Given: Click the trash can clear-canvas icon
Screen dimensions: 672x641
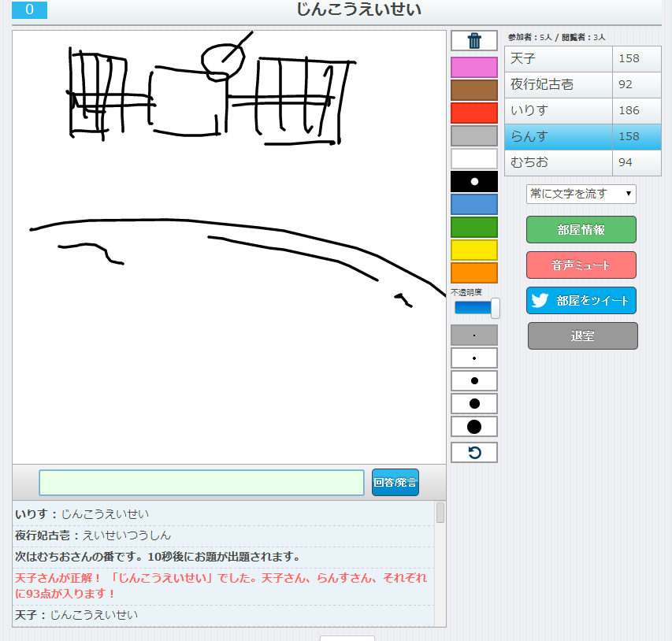Looking at the screenshot, I should click(x=474, y=41).
